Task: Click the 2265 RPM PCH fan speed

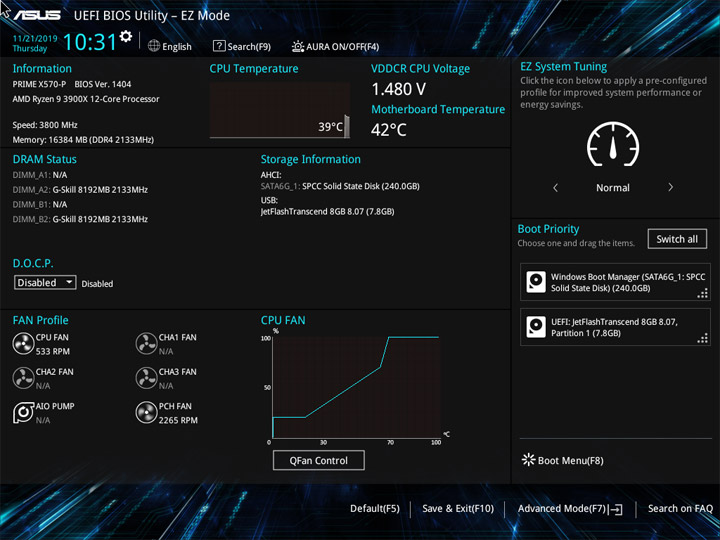Action: pos(178,420)
